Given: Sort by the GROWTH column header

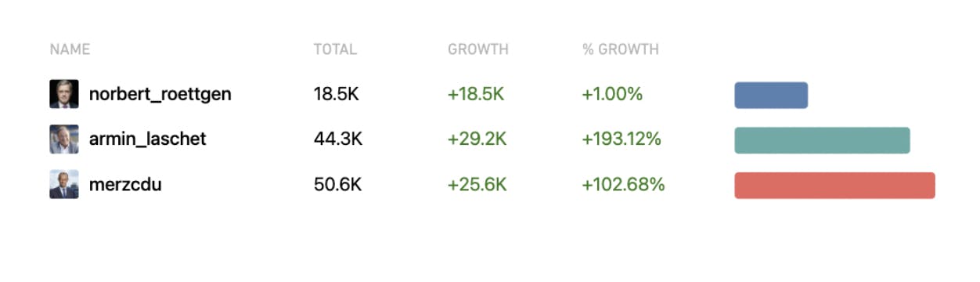Looking at the screenshot, I should point(478,49).
